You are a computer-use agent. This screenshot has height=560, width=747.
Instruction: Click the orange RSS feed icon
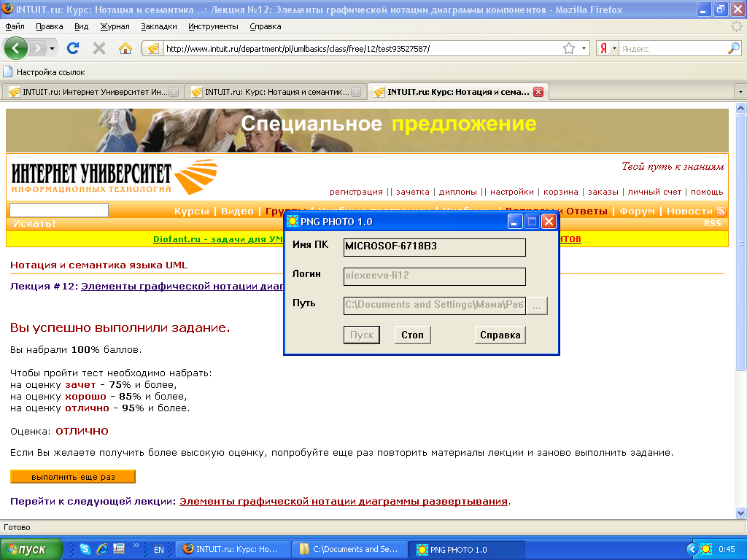coord(721,211)
